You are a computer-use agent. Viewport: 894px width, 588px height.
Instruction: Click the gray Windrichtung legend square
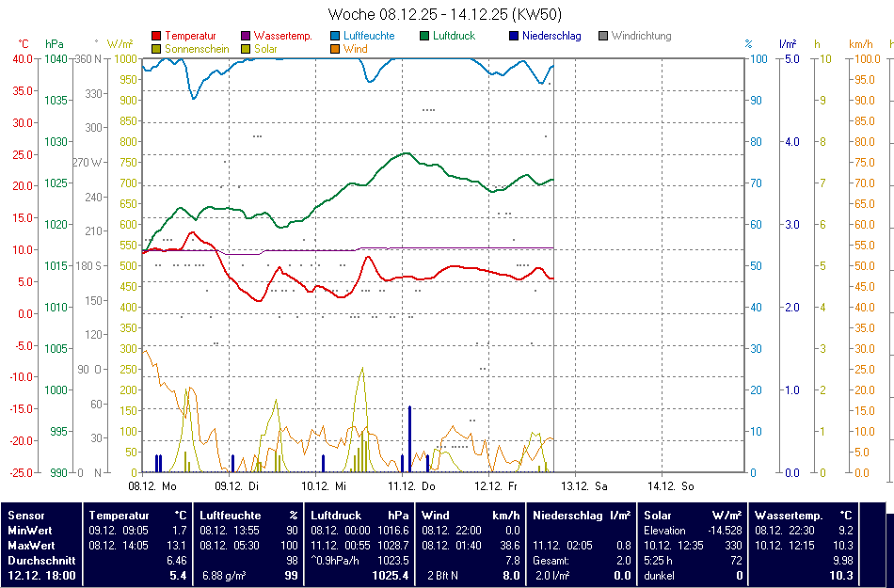(x=604, y=37)
